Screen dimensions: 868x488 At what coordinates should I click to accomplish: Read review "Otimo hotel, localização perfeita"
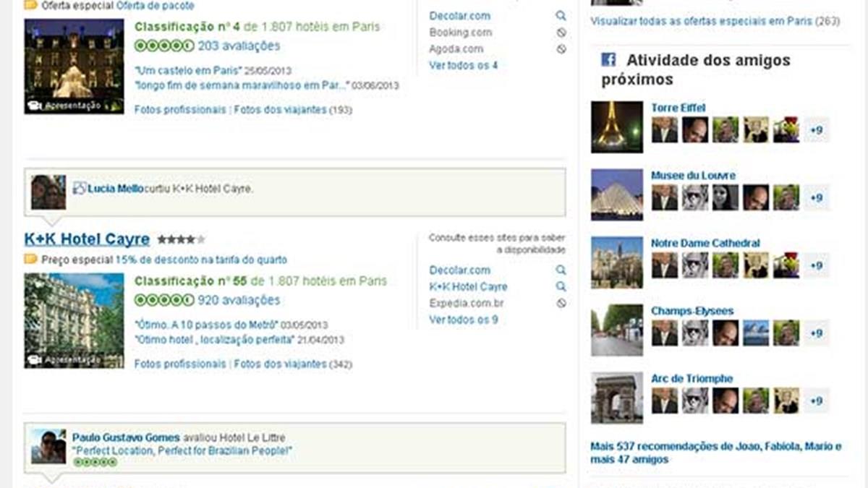coord(214,339)
